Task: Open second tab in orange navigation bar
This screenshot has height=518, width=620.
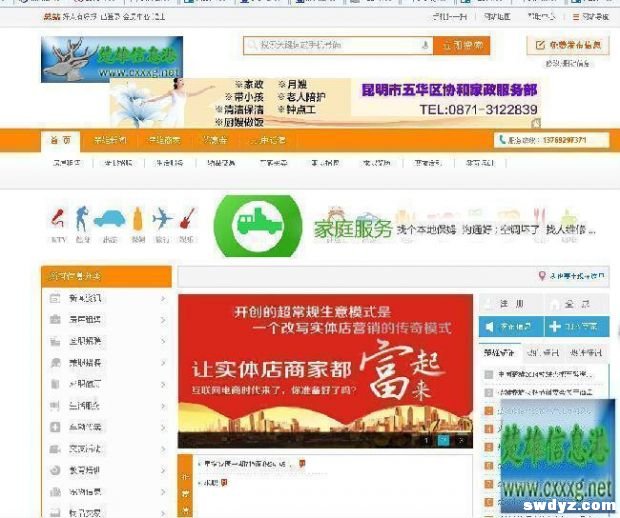Action: (x=109, y=140)
